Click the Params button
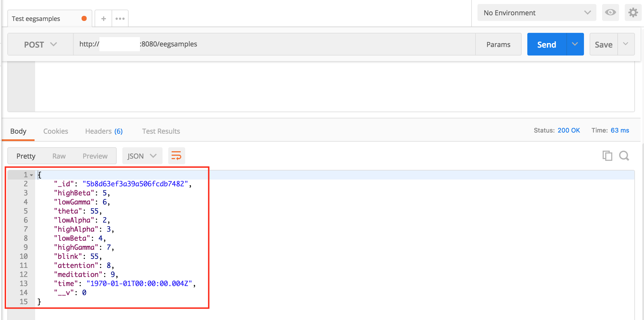This screenshot has height=320, width=644. pos(498,44)
